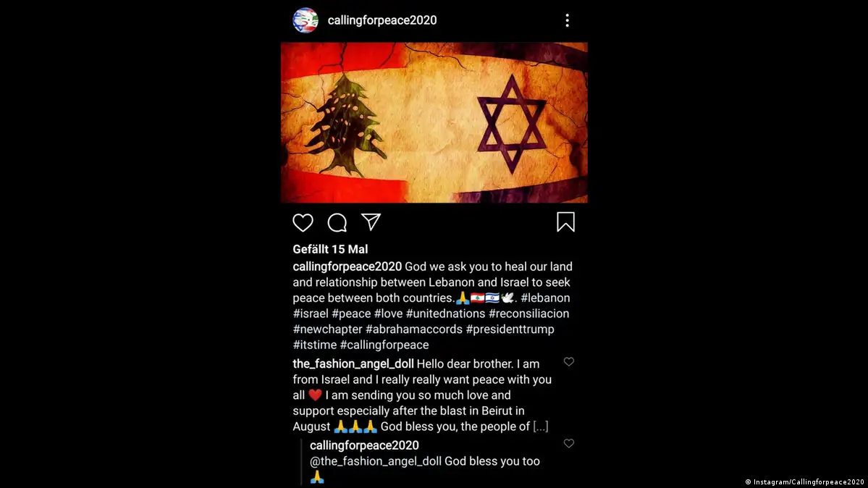Open callingforpeace2020 profile avatar

305,20
